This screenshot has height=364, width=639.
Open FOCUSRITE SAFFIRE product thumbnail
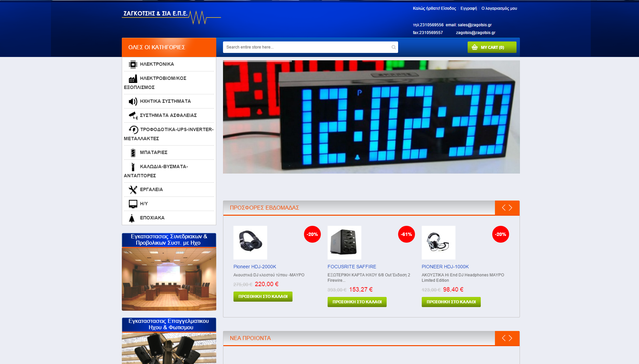pos(344,243)
